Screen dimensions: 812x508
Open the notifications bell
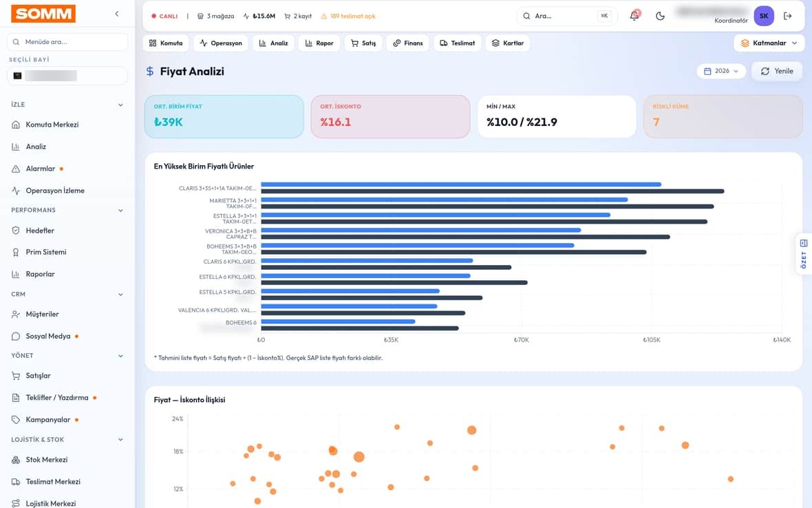(x=634, y=16)
